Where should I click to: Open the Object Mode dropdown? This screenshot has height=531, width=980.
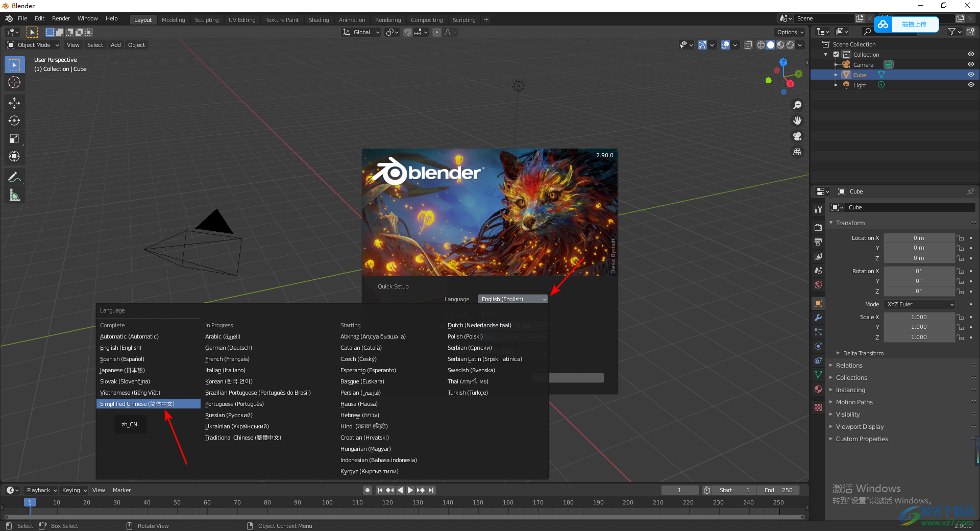tap(34, 45)
